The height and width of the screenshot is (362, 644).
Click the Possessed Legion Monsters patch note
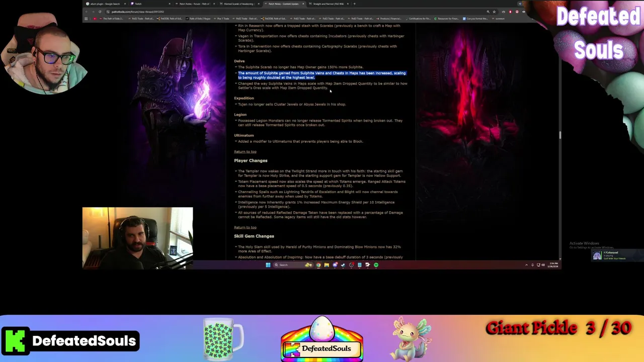point(320,123)
